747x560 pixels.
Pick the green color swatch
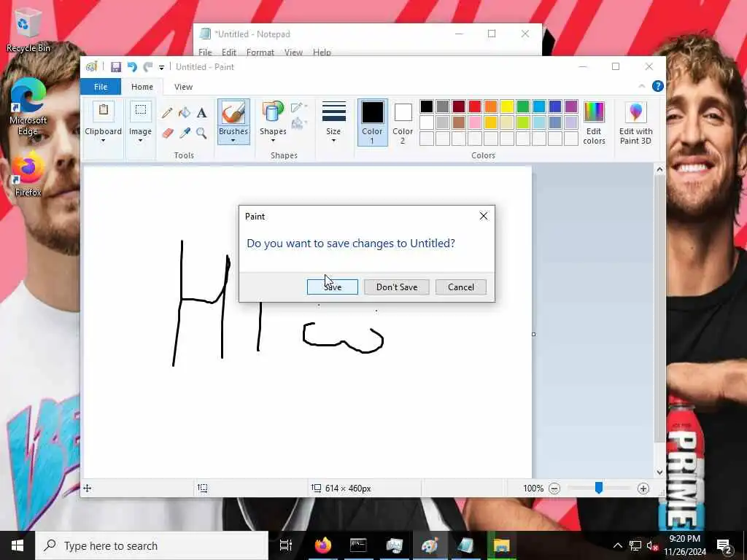[x=523, y=106]
